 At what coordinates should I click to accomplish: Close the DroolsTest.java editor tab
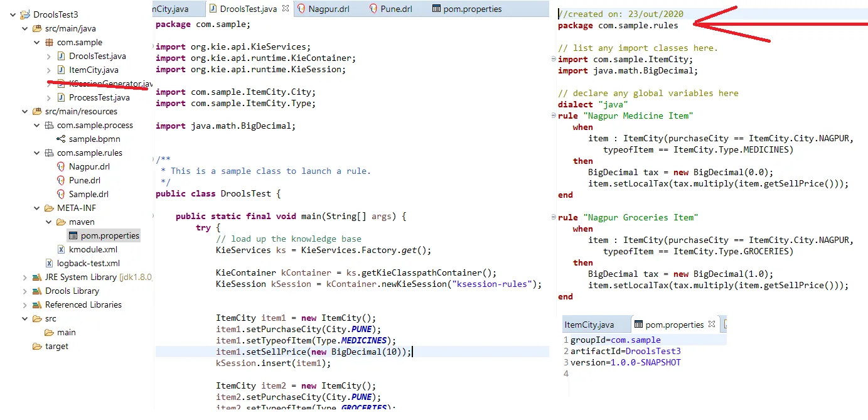coord(285,8)
